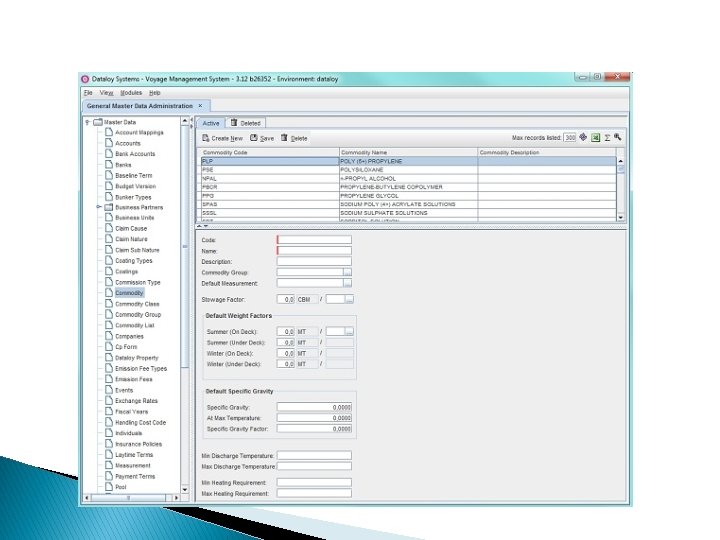Delete the selected commodity
Screen dimensions: 720x540
[x=294, y=138]
